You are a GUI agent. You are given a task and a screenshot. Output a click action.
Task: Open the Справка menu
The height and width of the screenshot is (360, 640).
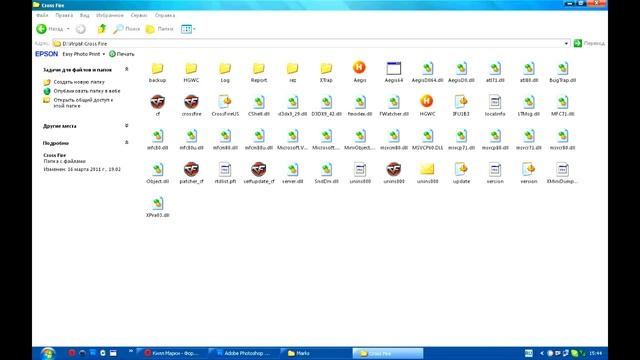pos(165,15)
